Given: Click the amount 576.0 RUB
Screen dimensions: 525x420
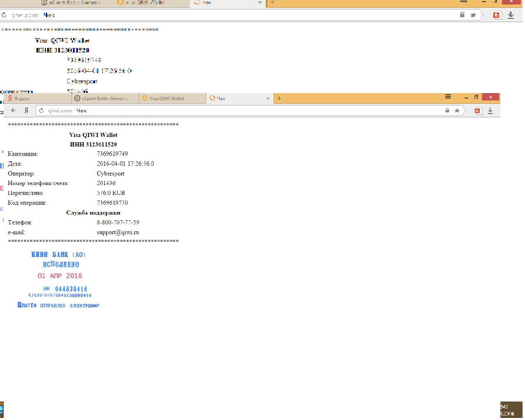Looking at the screenshot, I should pyautogui.click(x=111, y=193).
